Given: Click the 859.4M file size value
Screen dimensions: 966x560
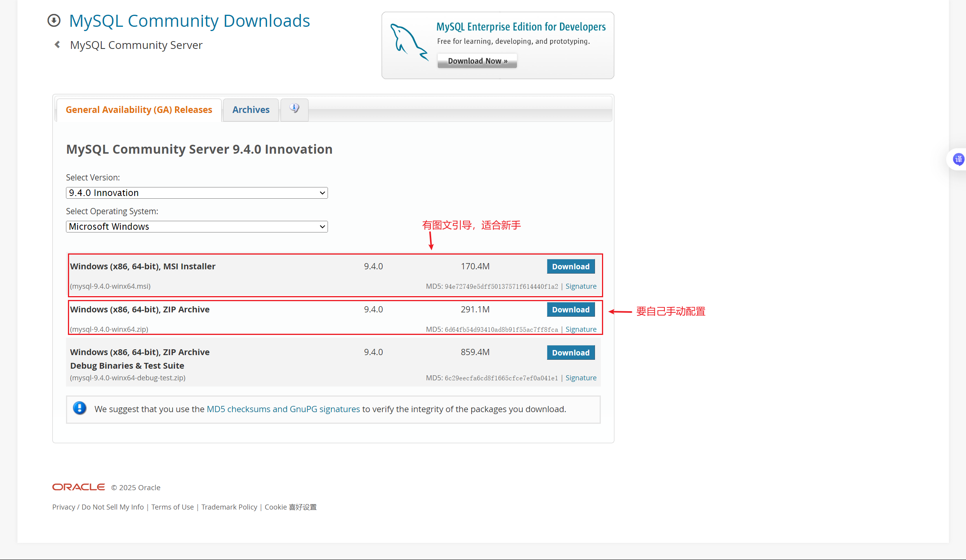Looking at the screenshot, I should tap(475, 352).
